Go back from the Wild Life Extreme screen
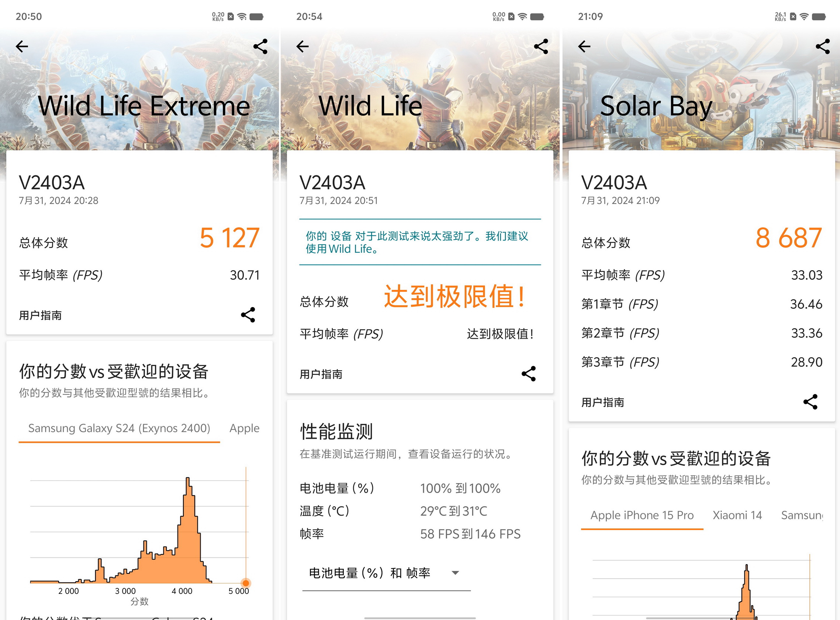Image resolution: width=840 pixels, height=620 pixels. 22,46
